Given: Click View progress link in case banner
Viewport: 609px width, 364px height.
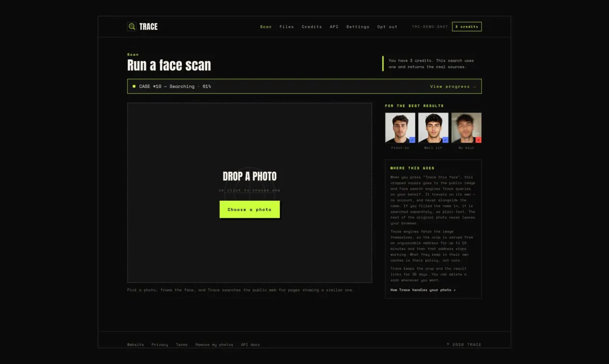Looking at the screenshot, I should tap(453, 87).
